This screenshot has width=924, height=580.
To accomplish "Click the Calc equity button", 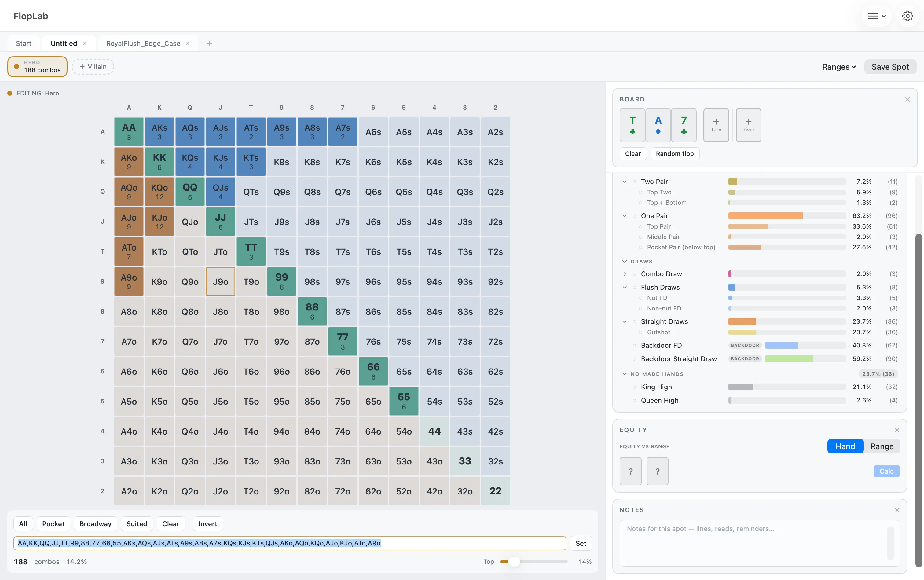I will 886,471.
